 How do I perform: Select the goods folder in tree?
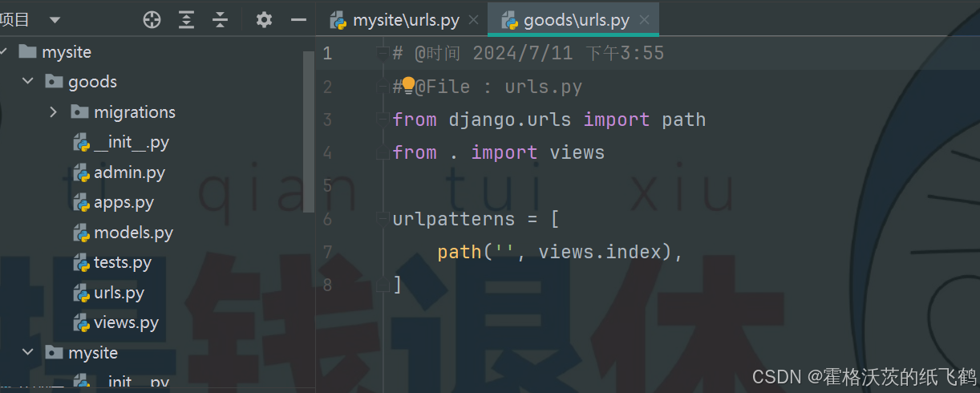pos(92,82)
